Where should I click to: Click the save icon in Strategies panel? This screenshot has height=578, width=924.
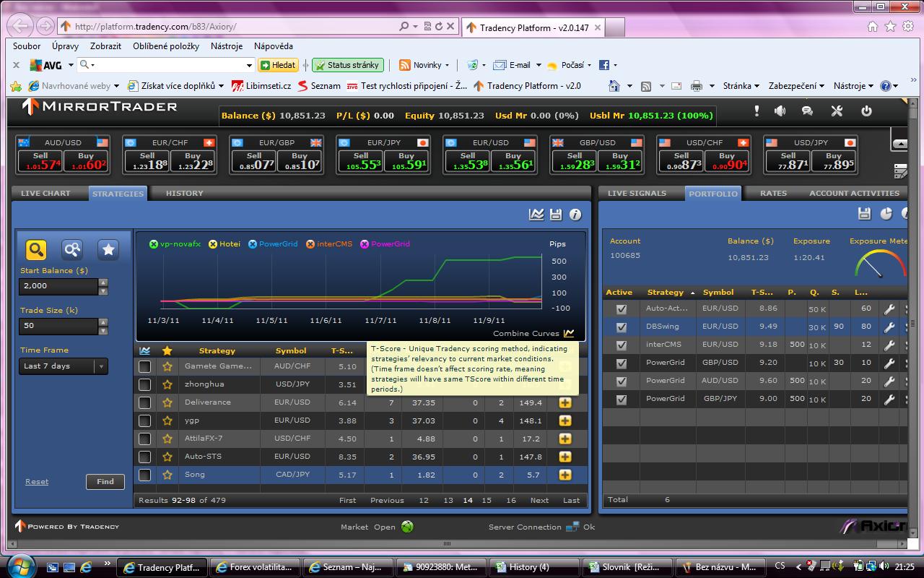(556, 215)
